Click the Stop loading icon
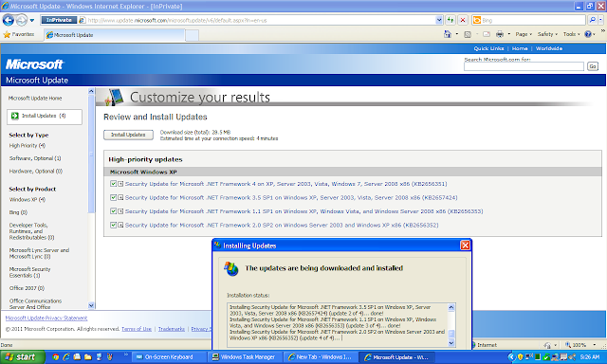The width and height of the screenshot is (607, 364). pos(463,20)
